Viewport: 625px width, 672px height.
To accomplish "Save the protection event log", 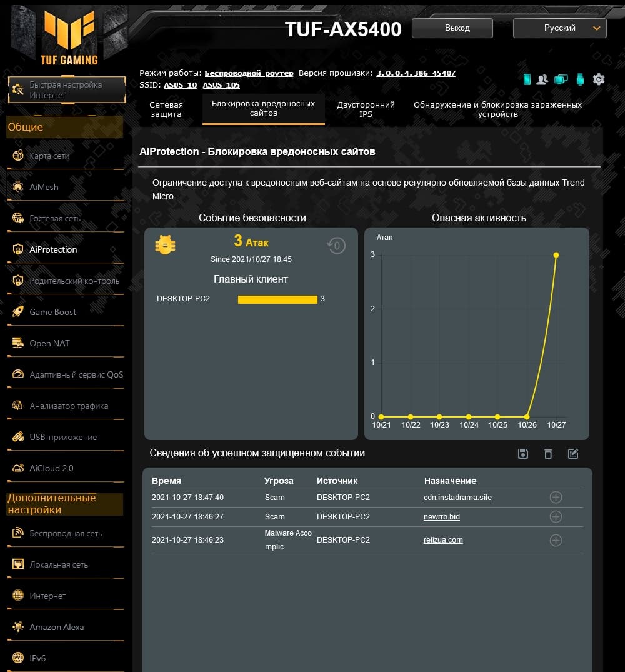I will click(522, 454).
